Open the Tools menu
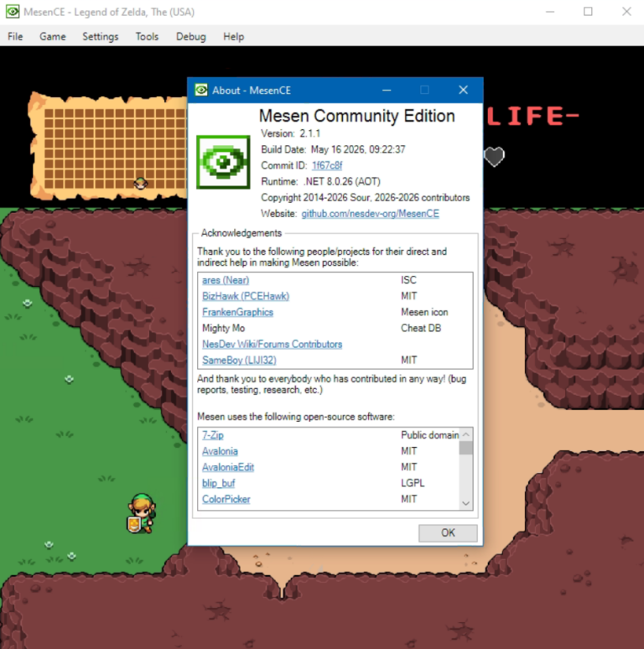The width and height of the screenshot is (644, 649). pos(147,36)
